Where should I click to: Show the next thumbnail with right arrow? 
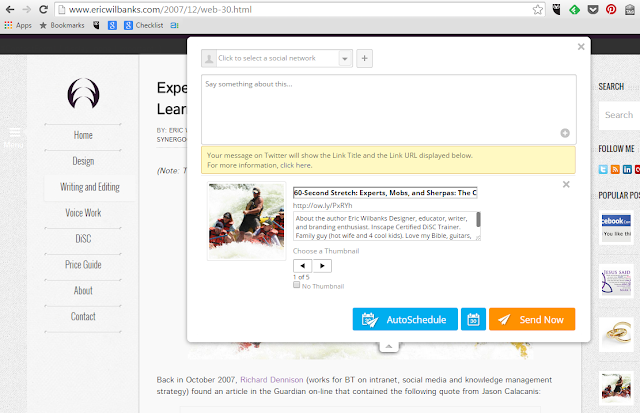tap(322, 266)
